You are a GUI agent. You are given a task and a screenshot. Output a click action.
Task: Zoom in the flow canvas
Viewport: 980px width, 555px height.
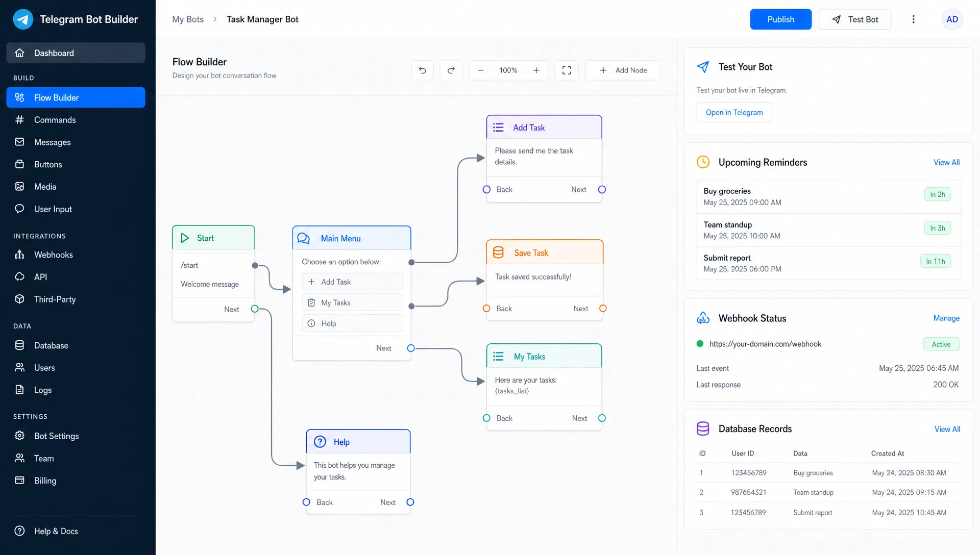point(536,70)
